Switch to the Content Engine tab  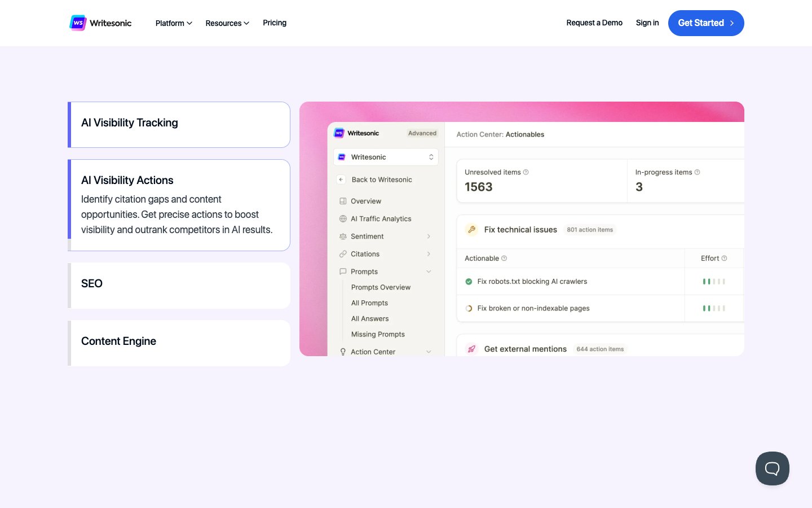click(x=179, y=343)
